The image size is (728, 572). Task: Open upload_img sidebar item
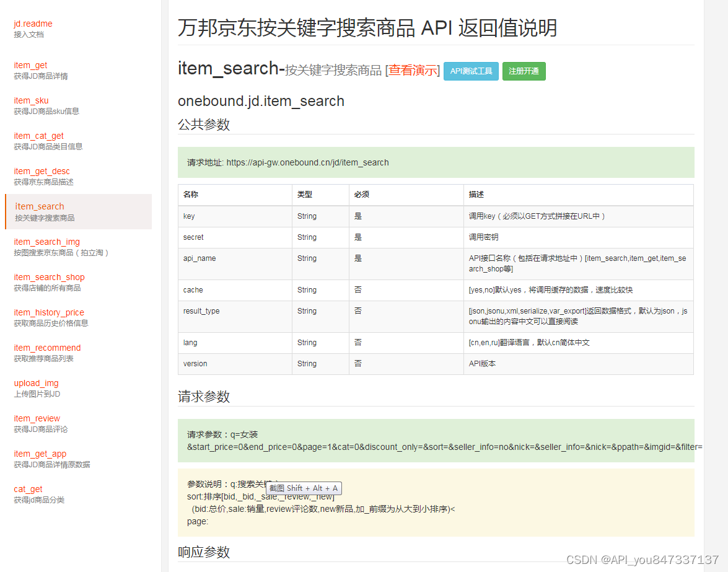[x=36, y=382]
